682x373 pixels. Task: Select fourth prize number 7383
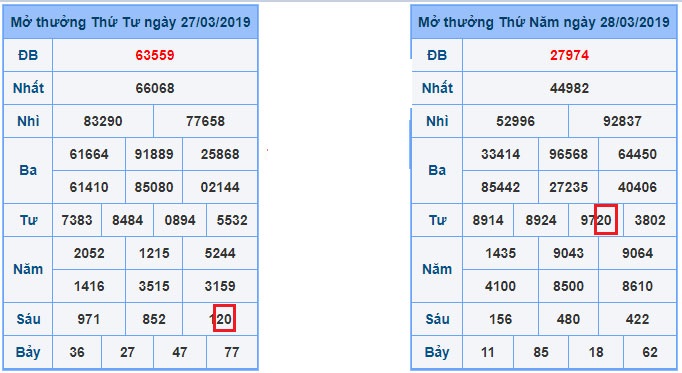[x=77, y=220]
